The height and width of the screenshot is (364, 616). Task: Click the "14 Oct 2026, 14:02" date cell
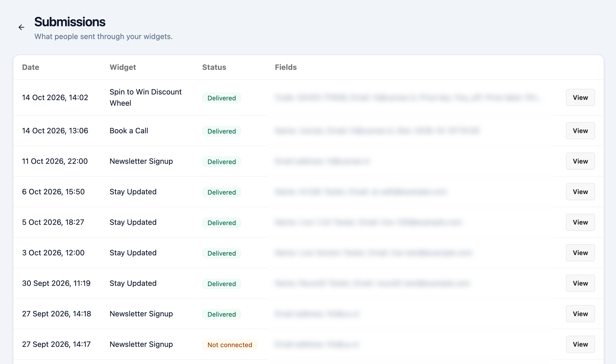click(x=55, y=97)
